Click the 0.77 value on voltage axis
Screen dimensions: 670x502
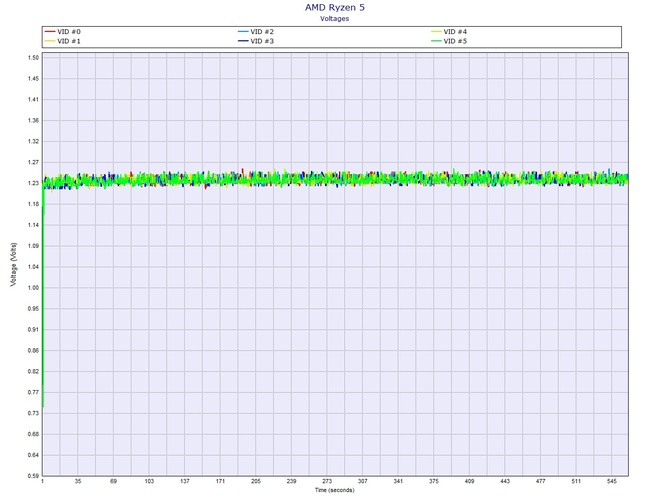(33, 392)
